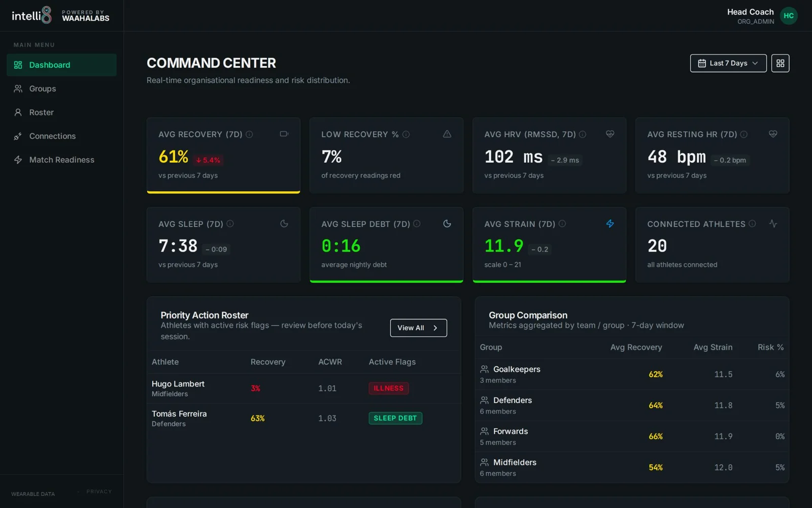Go to Groups in sidebar
The width and height of the screenshot is (812, 508).
pyautogui.click(x=61, y=89)
